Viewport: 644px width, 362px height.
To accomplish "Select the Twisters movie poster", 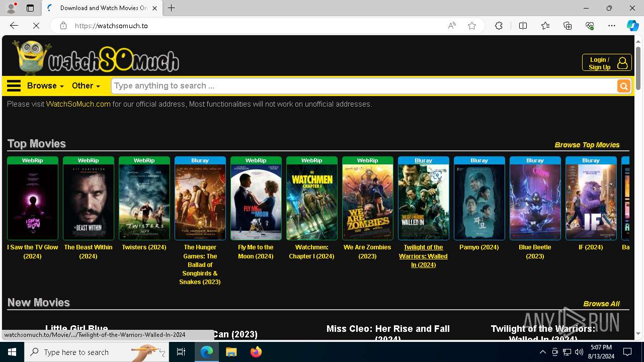I will coord(144,202).
